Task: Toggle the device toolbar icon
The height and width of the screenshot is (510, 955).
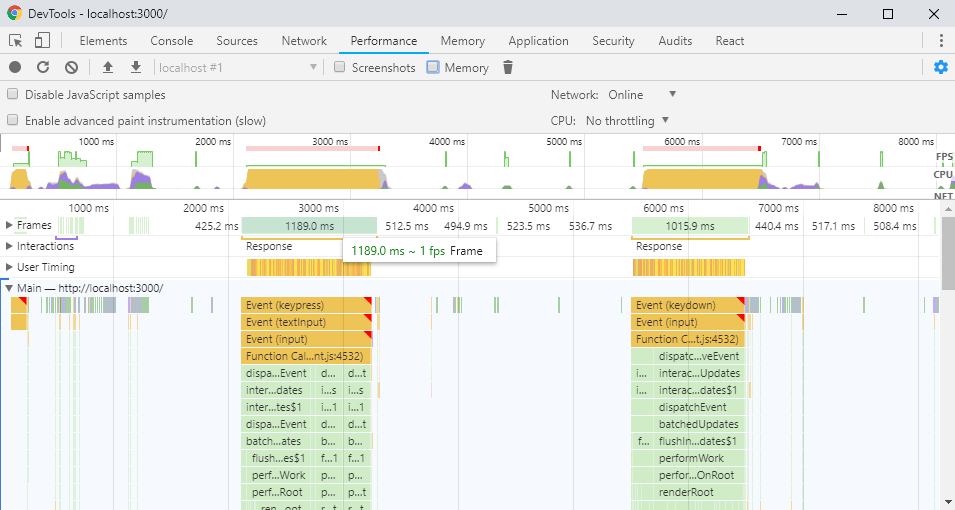Action: tap(42, 41)
